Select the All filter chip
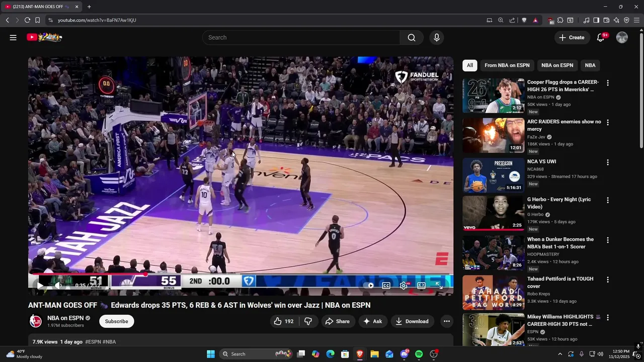 [x=470, y=65]
